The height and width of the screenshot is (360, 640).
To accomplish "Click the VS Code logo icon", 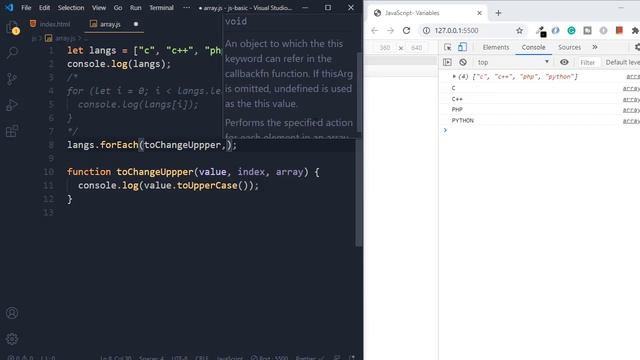I will [9, 7].
